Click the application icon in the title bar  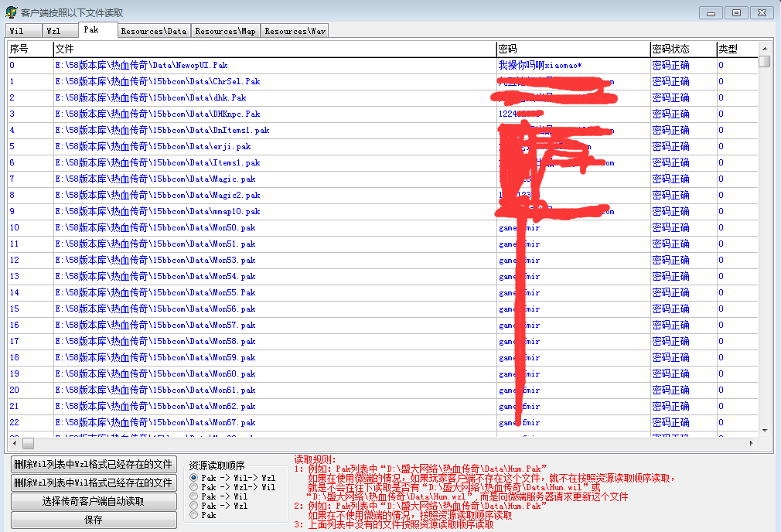click(x=11, y=12)
